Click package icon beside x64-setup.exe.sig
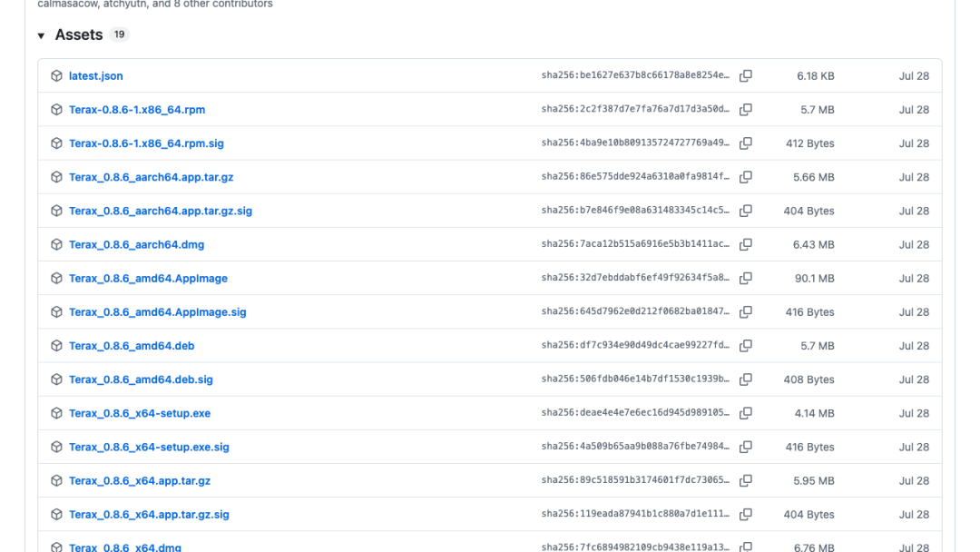Screen dimensions: 980x552 (x=56, y=447)
